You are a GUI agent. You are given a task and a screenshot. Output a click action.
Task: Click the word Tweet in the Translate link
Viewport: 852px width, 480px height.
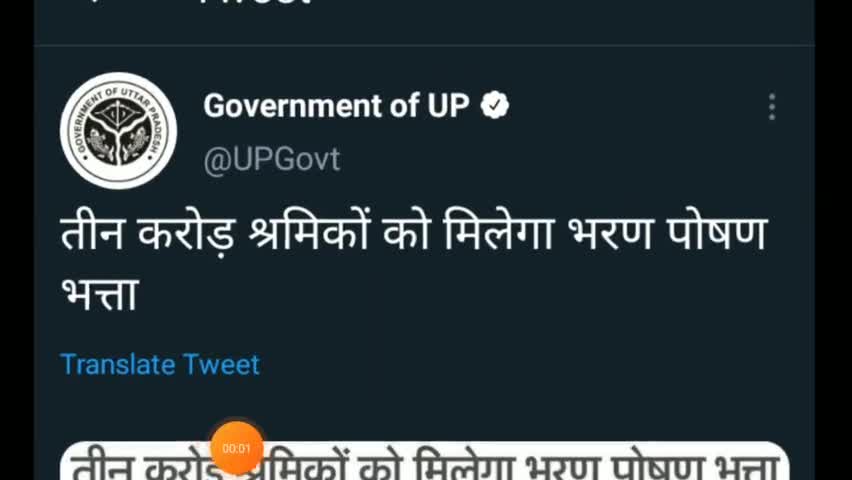click(x=221, y=364)
